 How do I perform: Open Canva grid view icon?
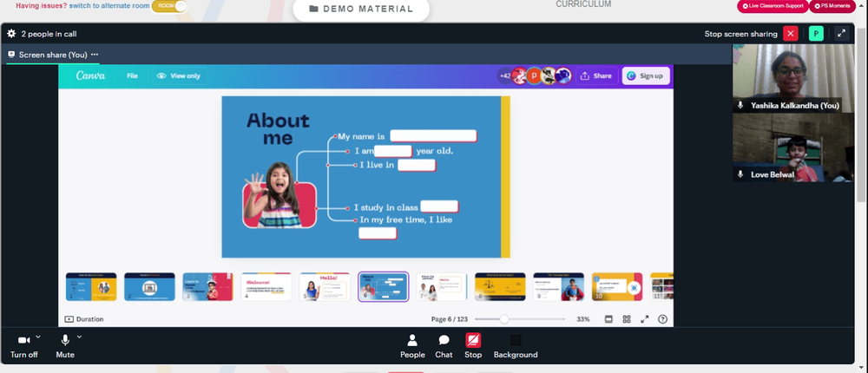tap(627, 319)
